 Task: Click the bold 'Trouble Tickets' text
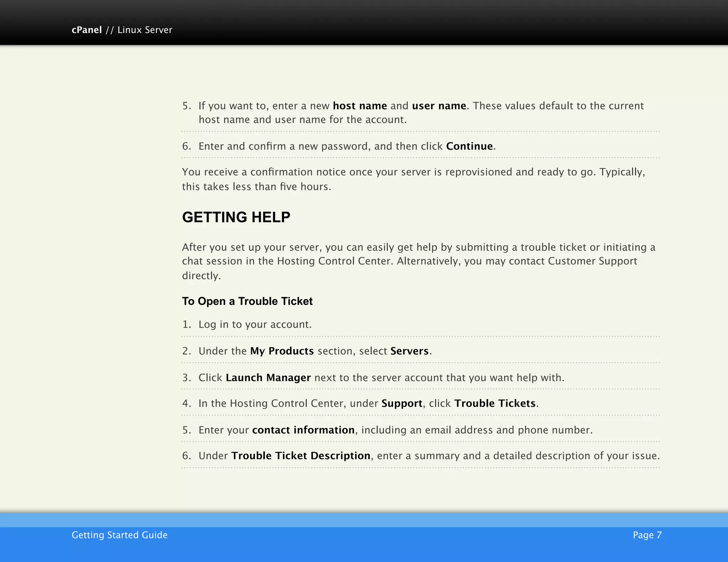pos(495,404)
